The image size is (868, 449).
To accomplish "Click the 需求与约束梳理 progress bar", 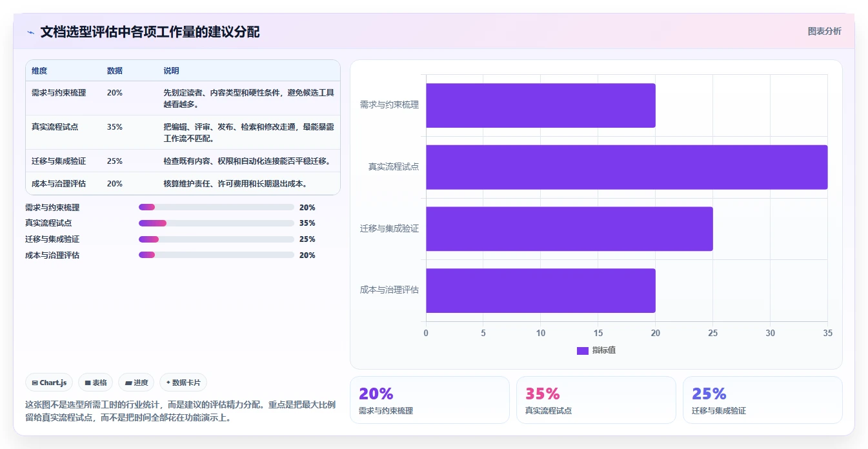I will [x=216, y=207].
